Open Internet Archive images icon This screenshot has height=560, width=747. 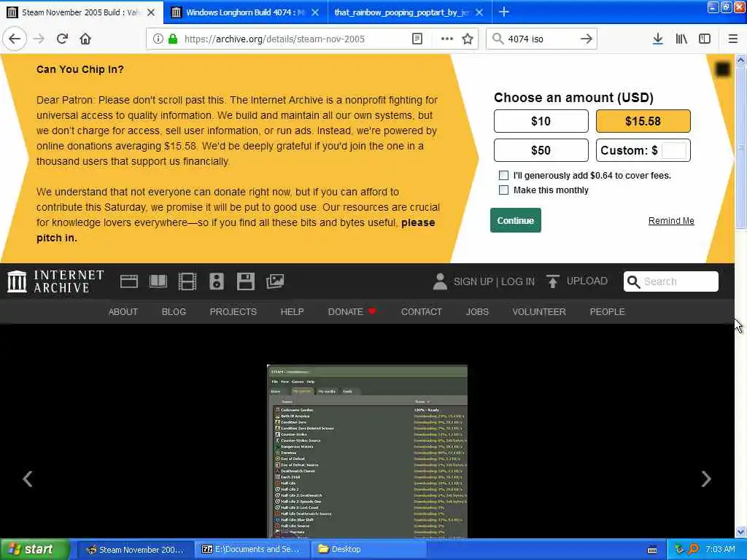point(275,281)
